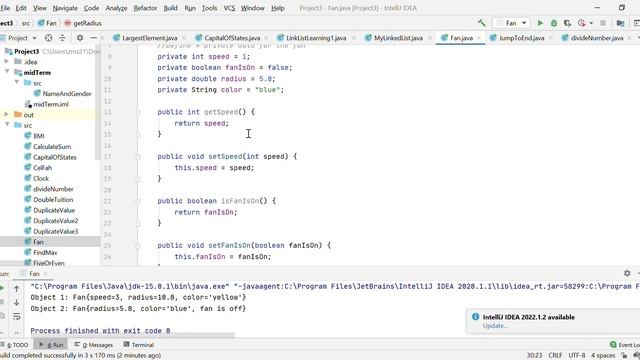Click the UTF-8 encoding indicator

pos(577,356)
